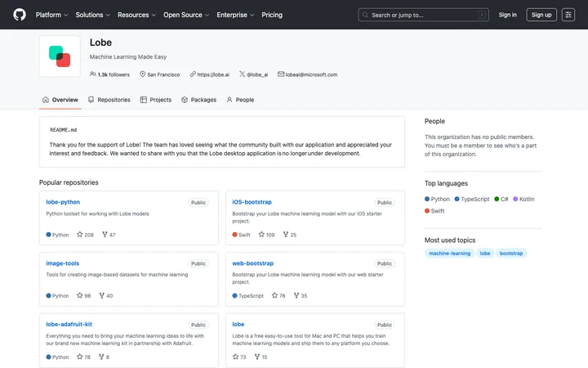588x368 pixels.
Task: Click the 1.3k followers link
Action: (x=114, y=74)
